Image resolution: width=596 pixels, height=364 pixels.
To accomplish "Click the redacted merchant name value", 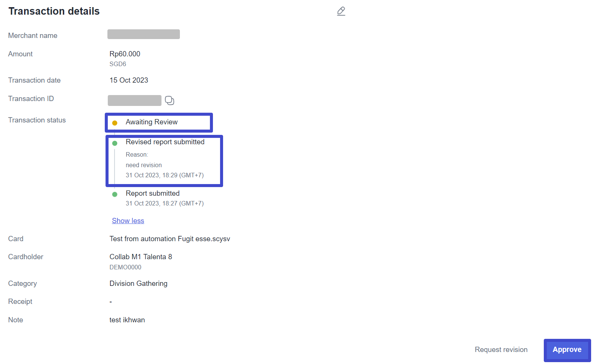I will pos(143,34).
